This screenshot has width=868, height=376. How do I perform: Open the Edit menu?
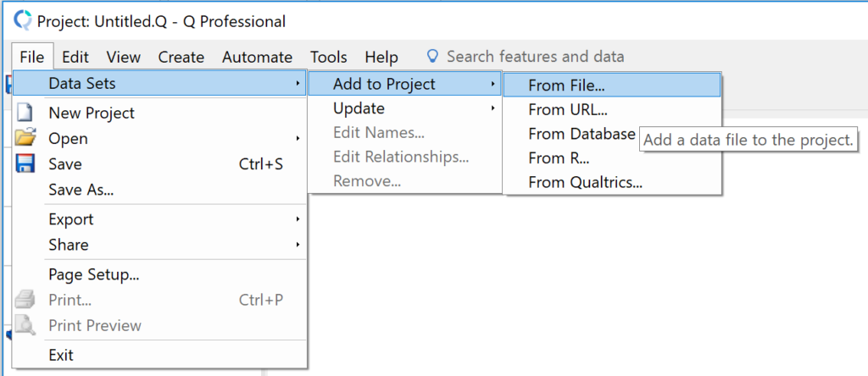pyautogui.click(x=75, y=57)
